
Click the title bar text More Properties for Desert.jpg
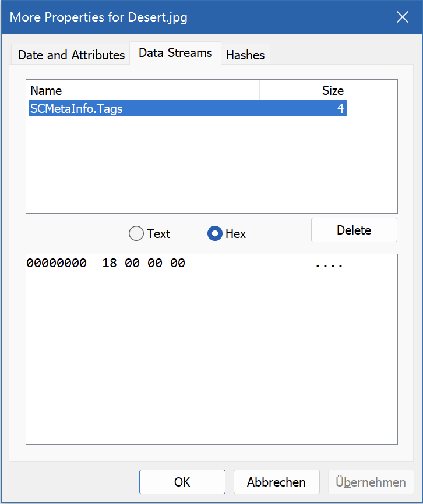coord(98,17)
